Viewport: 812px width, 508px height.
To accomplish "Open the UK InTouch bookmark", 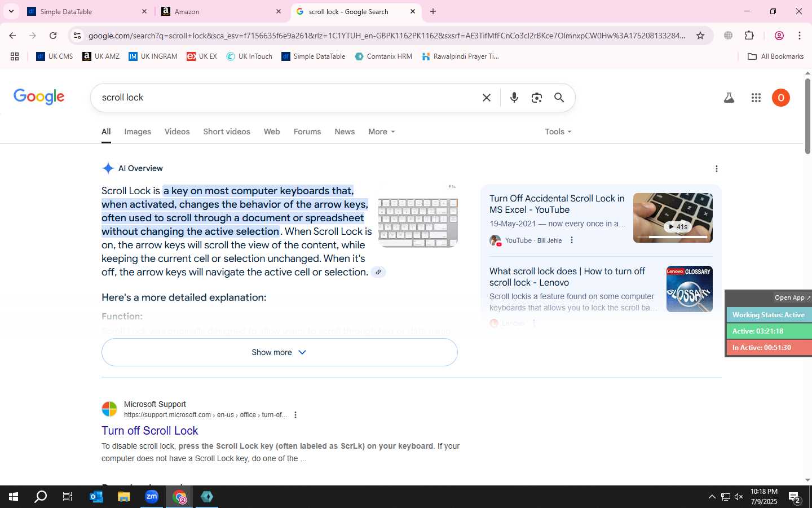I will tap(249, 56).
